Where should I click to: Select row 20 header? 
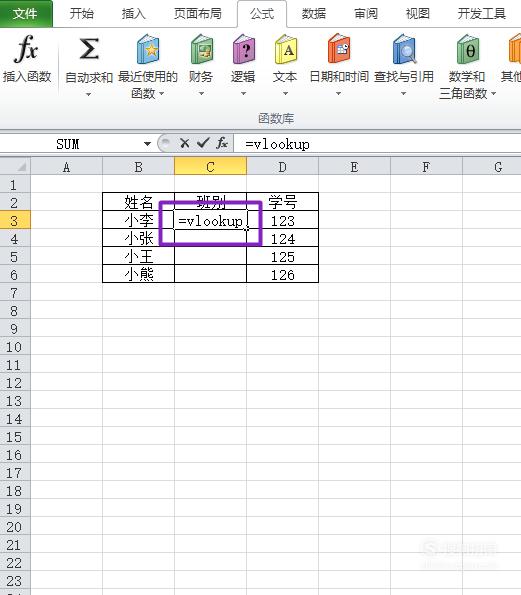point(15,527)
